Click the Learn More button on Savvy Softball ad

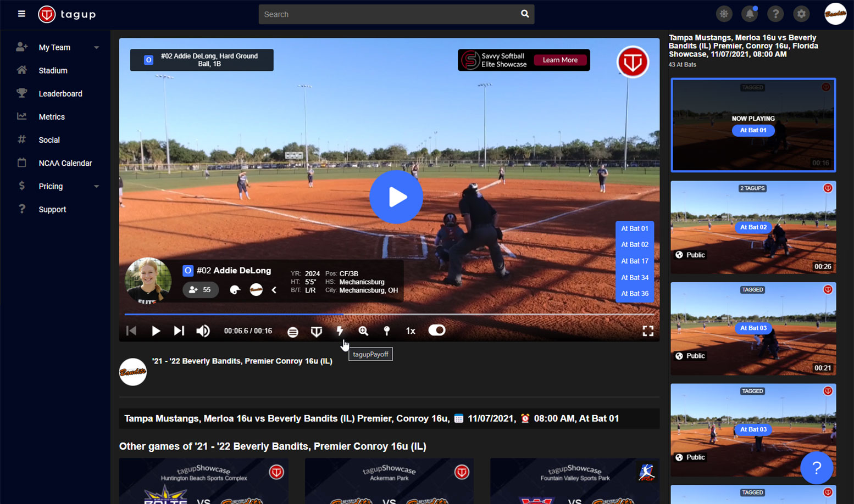pos(560,60)
